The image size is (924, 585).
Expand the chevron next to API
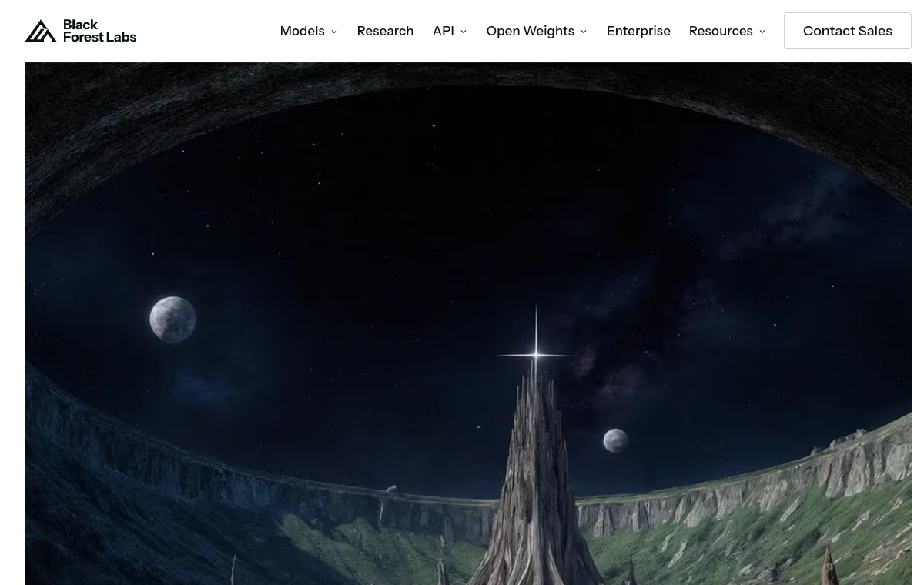[x=464, y=32]
